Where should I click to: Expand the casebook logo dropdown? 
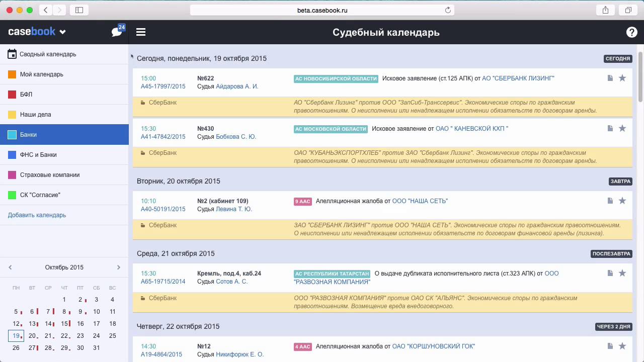click(62, 32)
